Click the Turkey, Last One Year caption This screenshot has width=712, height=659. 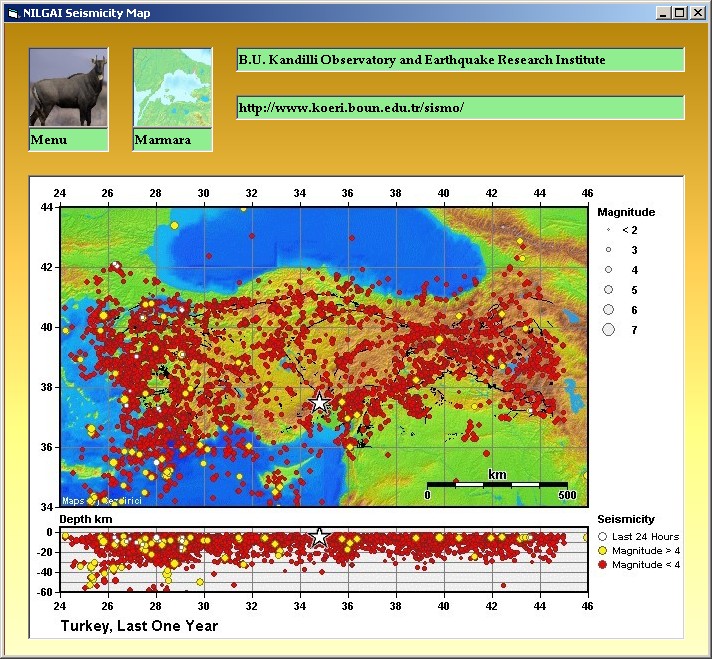pos(139,626)
